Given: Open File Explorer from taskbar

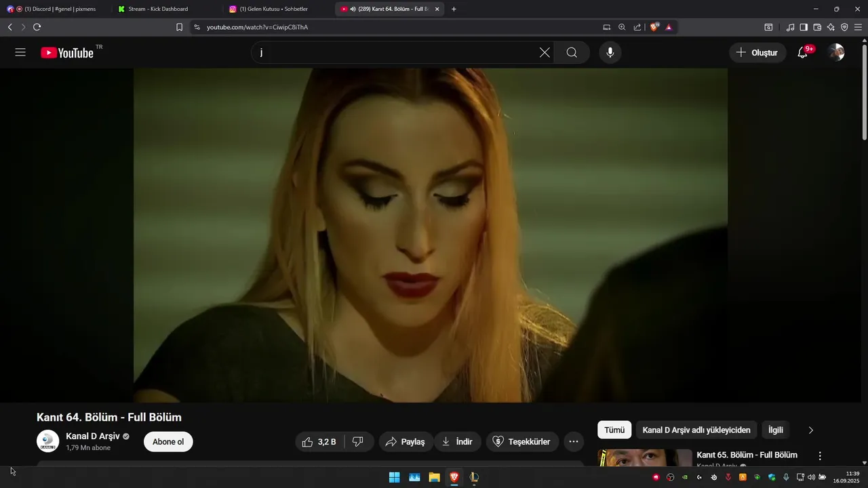Looking at the screenshot, I should coord(434,477).
